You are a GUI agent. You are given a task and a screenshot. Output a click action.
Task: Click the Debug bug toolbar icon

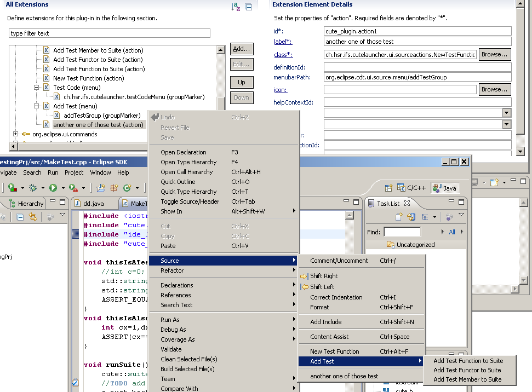click(33, 188)
